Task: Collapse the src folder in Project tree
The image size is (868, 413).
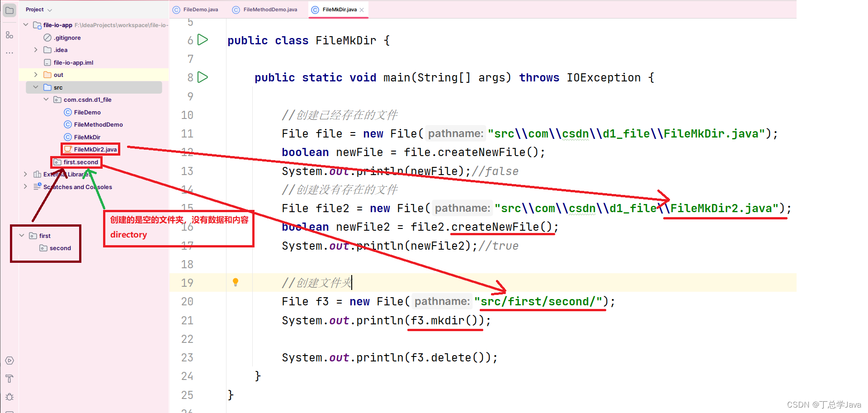Action: pos(36,87)
